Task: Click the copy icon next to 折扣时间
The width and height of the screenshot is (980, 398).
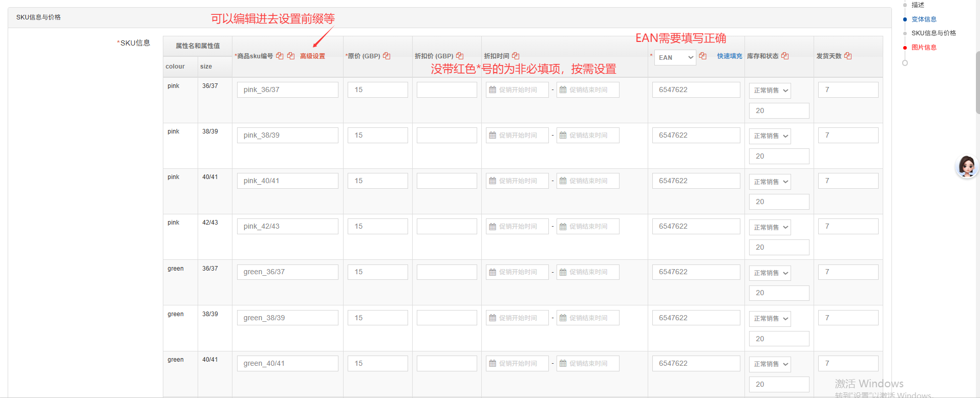Action: (516, 56)
